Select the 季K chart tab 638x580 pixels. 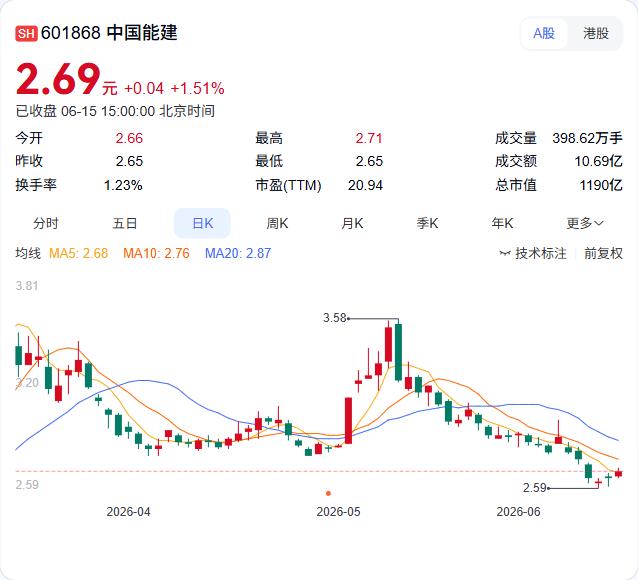coord(427,223)
